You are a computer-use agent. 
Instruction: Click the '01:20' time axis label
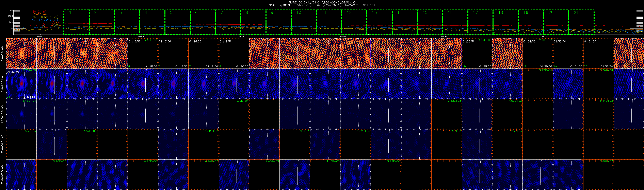pyautogui.click(x=242, y=37)
